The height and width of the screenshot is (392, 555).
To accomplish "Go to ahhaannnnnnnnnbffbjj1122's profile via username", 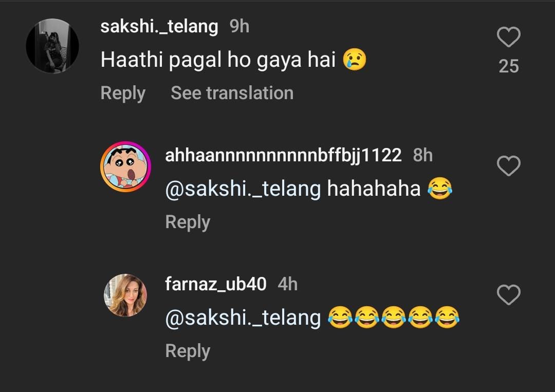I will coord(283,155).
